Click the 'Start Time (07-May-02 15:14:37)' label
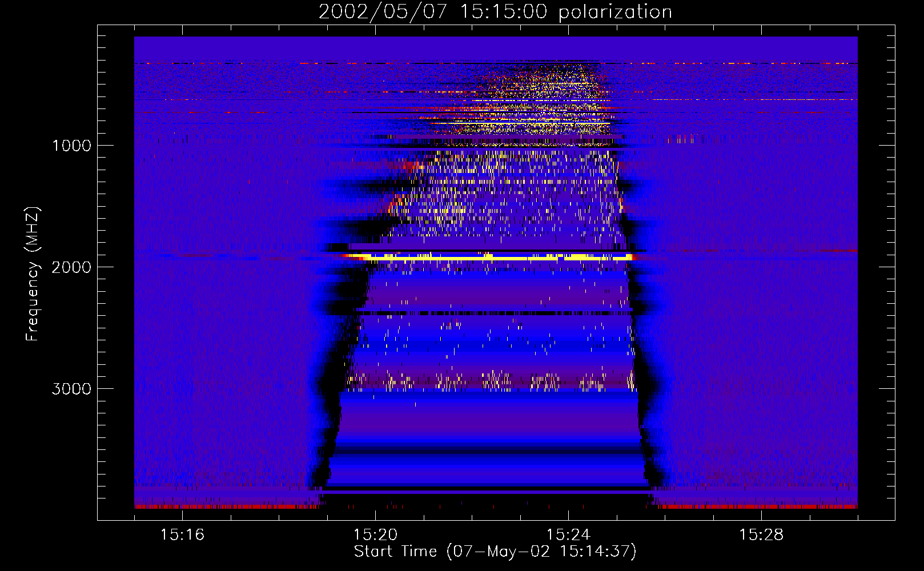Viewport: 924px width, 571px height. tap(495, 552)
